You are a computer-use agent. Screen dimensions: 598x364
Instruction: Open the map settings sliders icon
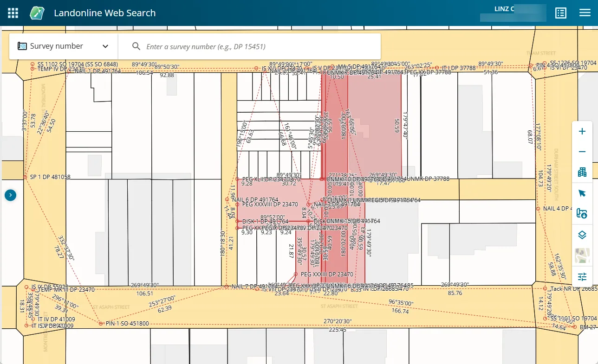click(582, 277)
